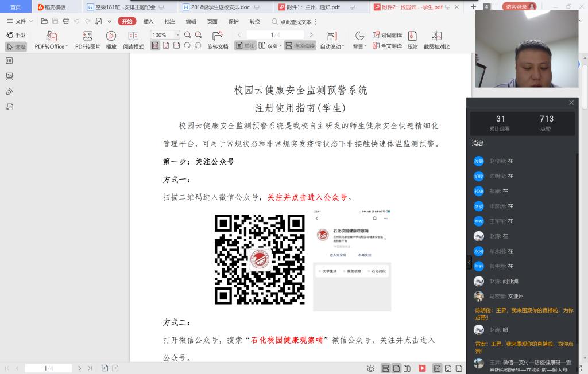Click the page number field in toolbar
This screenshot has height=374, width=588.
tap(276, 35)
